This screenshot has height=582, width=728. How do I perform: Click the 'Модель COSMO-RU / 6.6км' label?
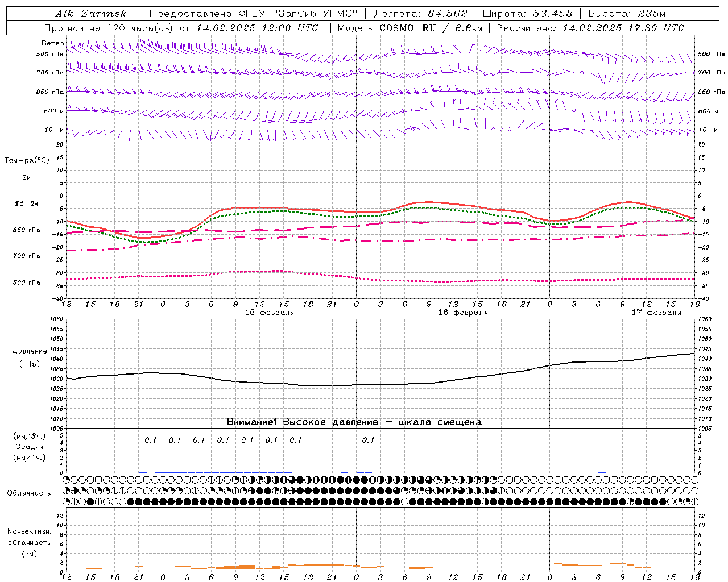tap(410, 28)
